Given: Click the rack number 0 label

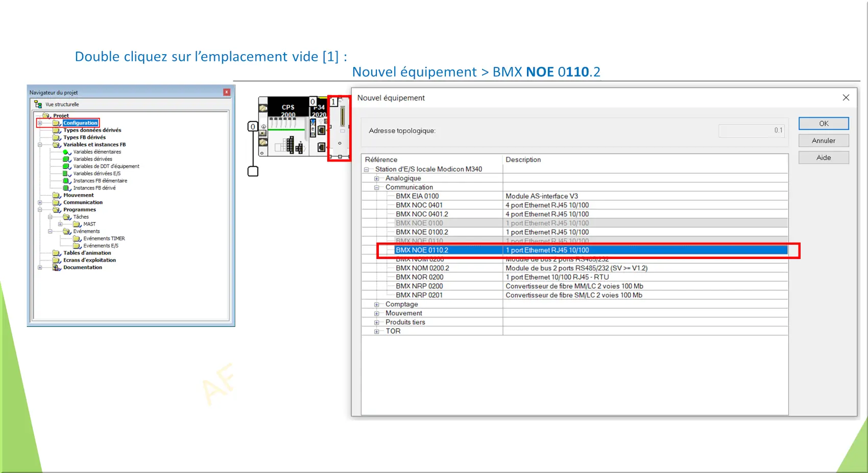Looking at the screenshot, I should [x=252, y=127].
